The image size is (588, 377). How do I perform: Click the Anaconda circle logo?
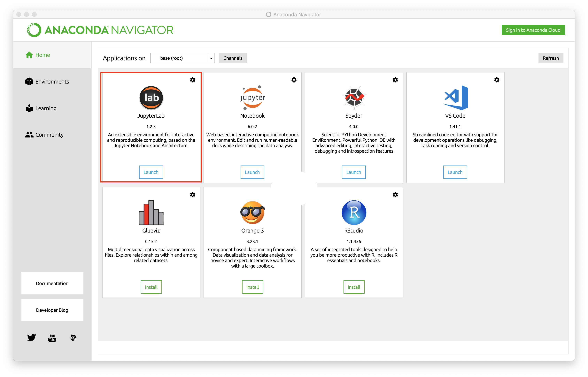34,30
